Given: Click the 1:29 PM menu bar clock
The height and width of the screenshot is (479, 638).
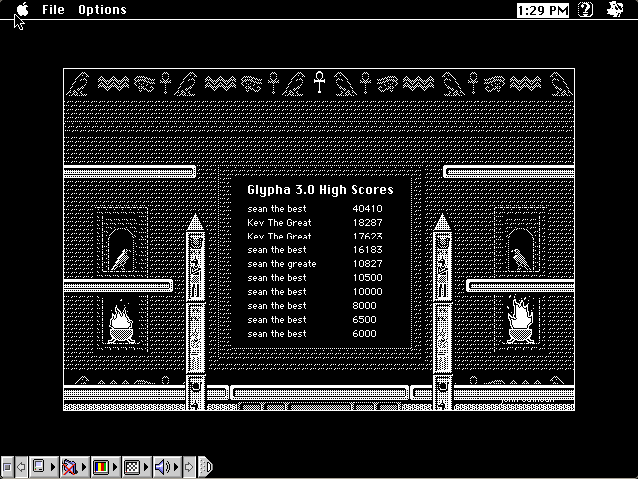Looking at the screenshot, I should coord(543,10).
